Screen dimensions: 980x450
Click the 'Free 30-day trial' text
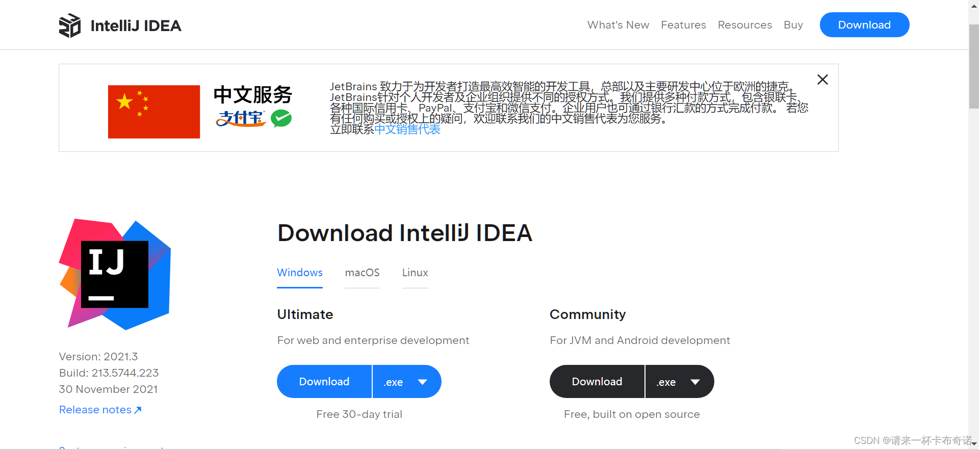pyautogui.click(x=359, y=414)
